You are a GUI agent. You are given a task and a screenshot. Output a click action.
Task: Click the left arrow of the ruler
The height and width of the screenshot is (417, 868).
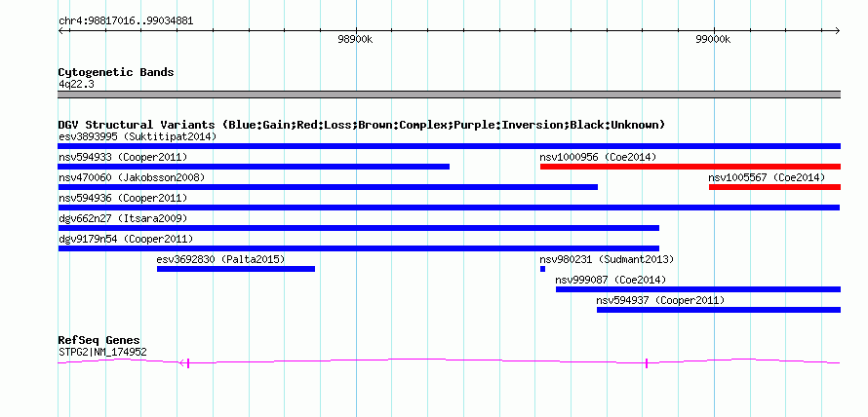[60, 30]
